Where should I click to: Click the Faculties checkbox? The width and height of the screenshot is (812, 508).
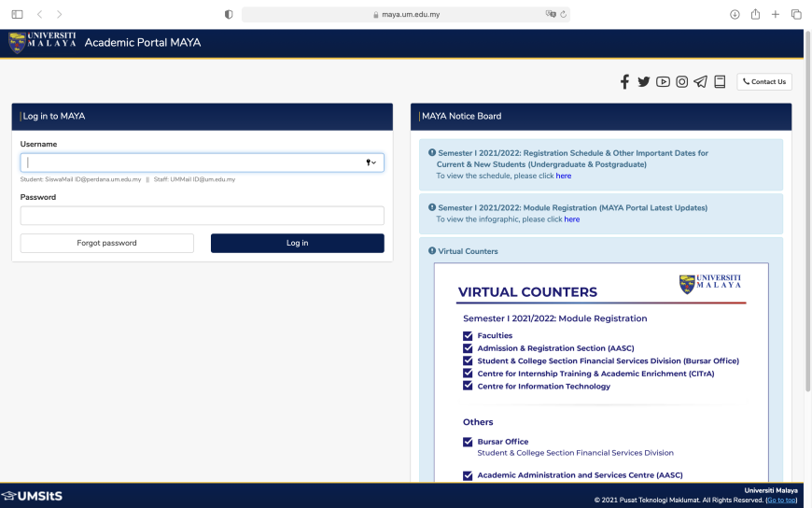[468, 336]
